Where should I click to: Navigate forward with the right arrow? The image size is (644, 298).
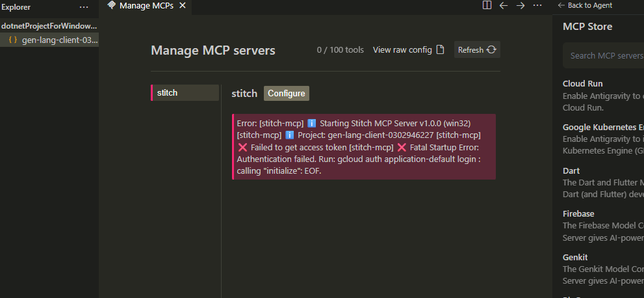coord(521,5)
